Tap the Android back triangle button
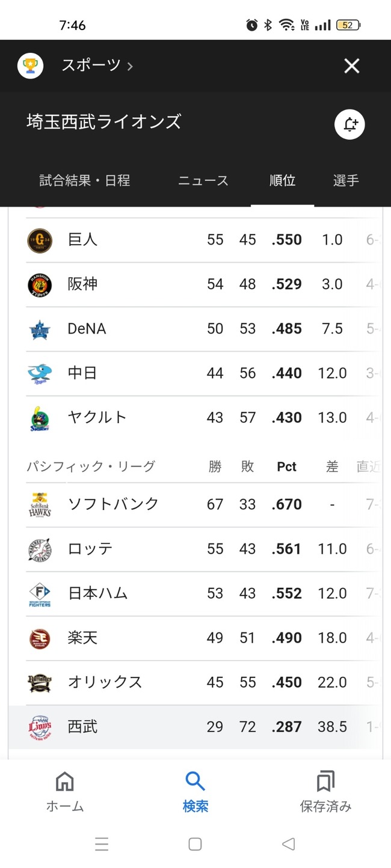 [289, 844]
